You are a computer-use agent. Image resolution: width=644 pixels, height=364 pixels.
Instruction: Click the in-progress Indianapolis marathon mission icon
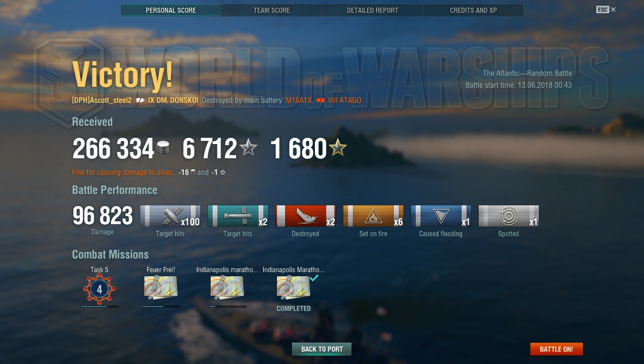227,288
